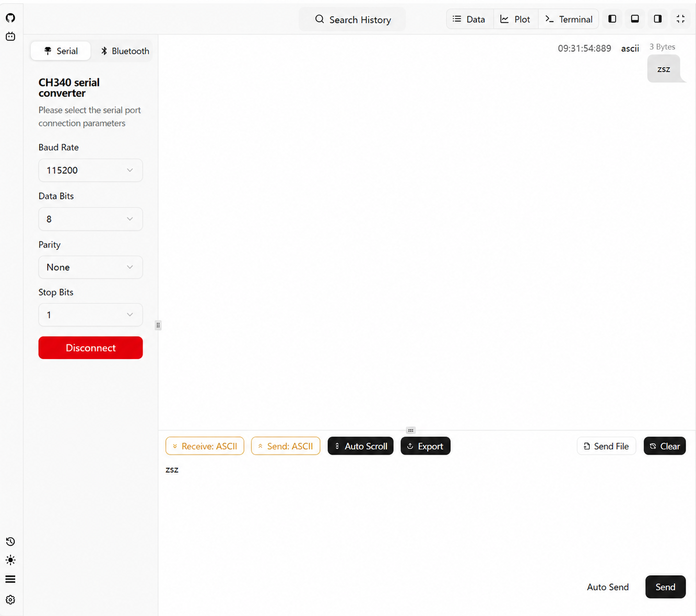Click the Send File button

(606, 446)
